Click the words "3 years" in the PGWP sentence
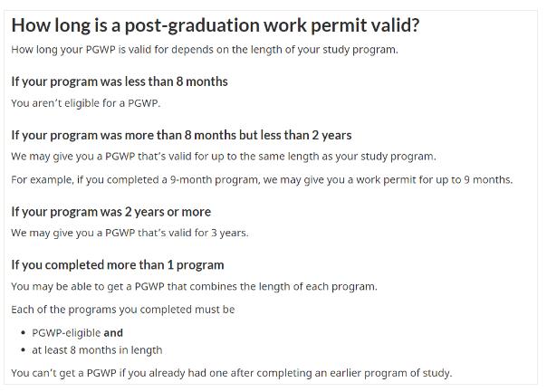547x392 pixels. tap(230, 233)
